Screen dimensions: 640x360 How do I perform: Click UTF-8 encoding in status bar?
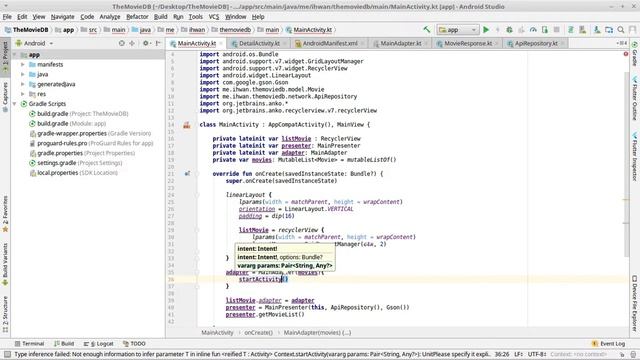tap(537, 354)
